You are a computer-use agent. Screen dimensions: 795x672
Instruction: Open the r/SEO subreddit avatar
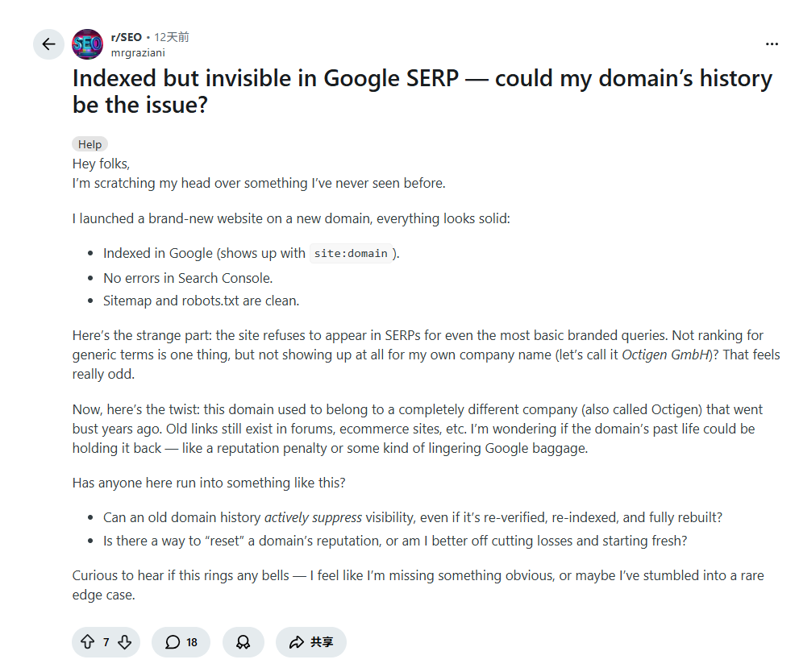(x=87, y=44)
